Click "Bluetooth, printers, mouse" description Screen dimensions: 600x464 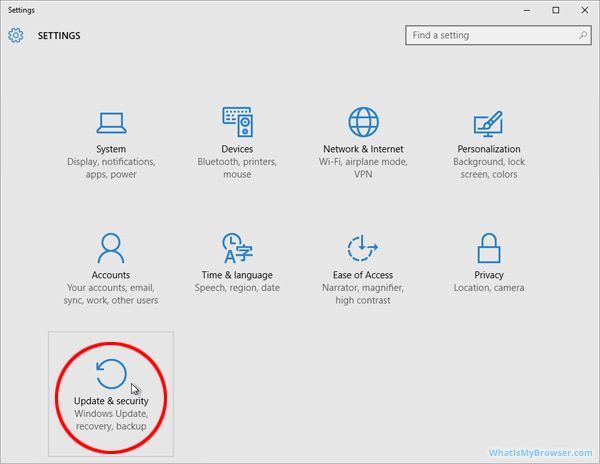[237, 168]
